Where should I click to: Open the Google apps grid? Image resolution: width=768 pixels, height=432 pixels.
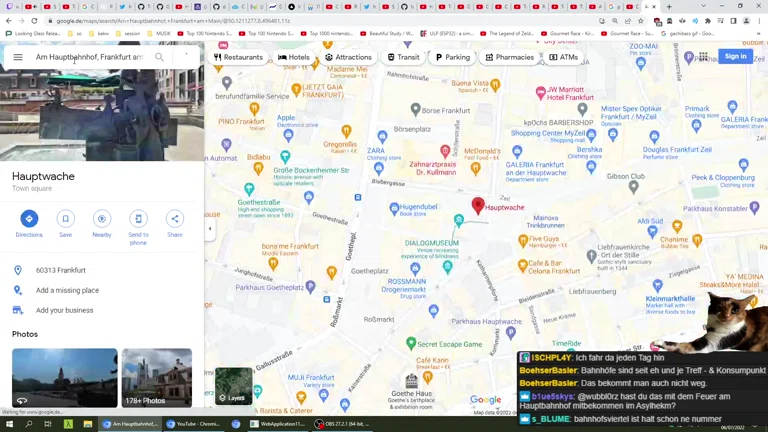click(703, 57)
